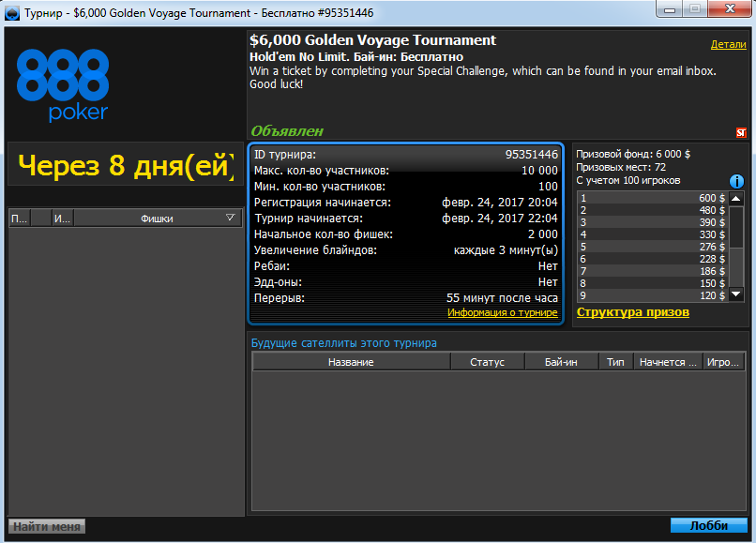Viewport: 756px width, 543px height.
Task: Select prize row 8 with 150 $
Action: [653, 283]
